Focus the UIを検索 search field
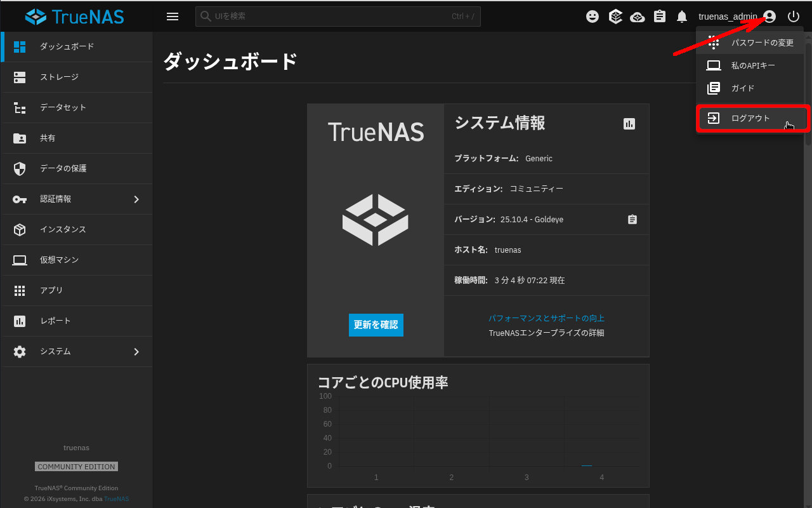The height and width of the screenshot is (508, 812). tap(338, 17)
